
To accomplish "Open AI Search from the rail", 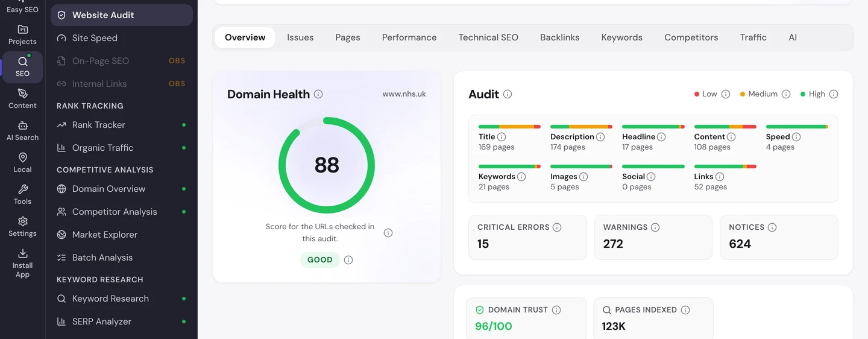I will [x=22, y=131].
